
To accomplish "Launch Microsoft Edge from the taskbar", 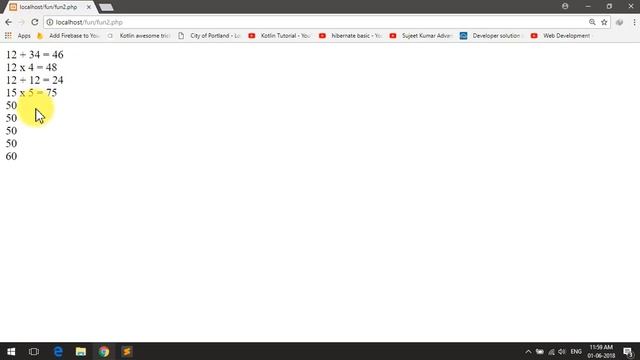I will click(58, 351).
